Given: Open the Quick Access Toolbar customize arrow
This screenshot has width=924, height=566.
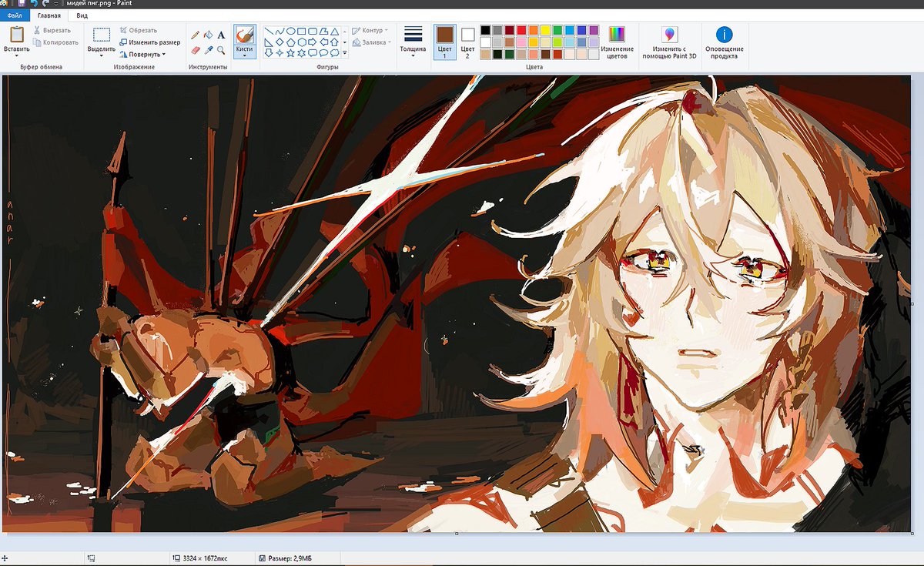Looking at the screenshot, I should (56, 4).
